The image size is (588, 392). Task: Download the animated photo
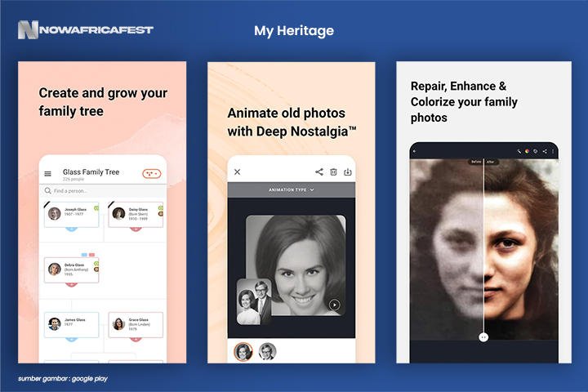point(348,171)
